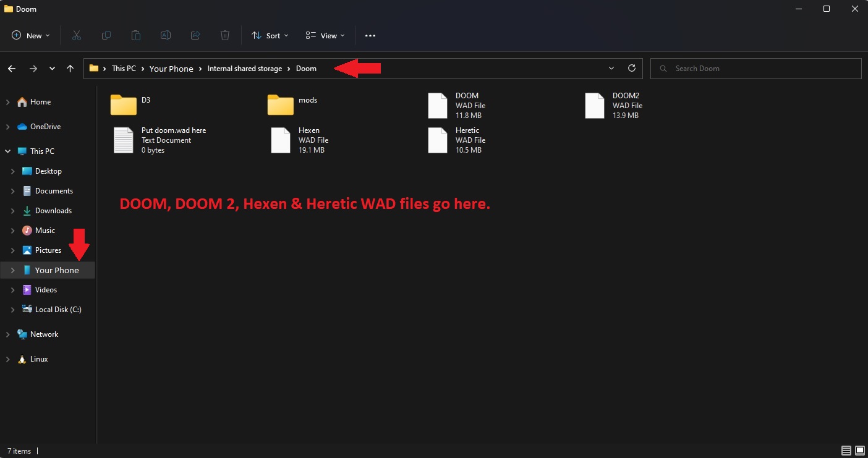This screenshot has width=868, height=458.
Task: Select Downloads in the navigation pane
Action: point(53,211)
